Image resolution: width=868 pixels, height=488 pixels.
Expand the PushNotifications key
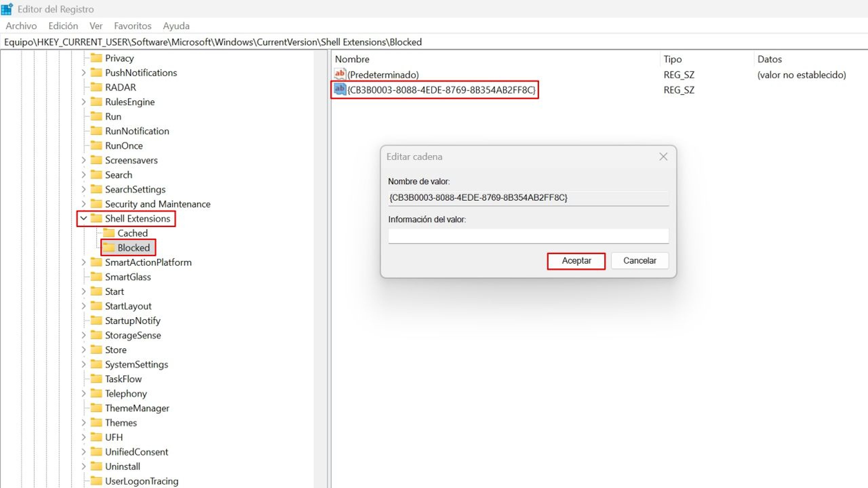pos(84,73)
